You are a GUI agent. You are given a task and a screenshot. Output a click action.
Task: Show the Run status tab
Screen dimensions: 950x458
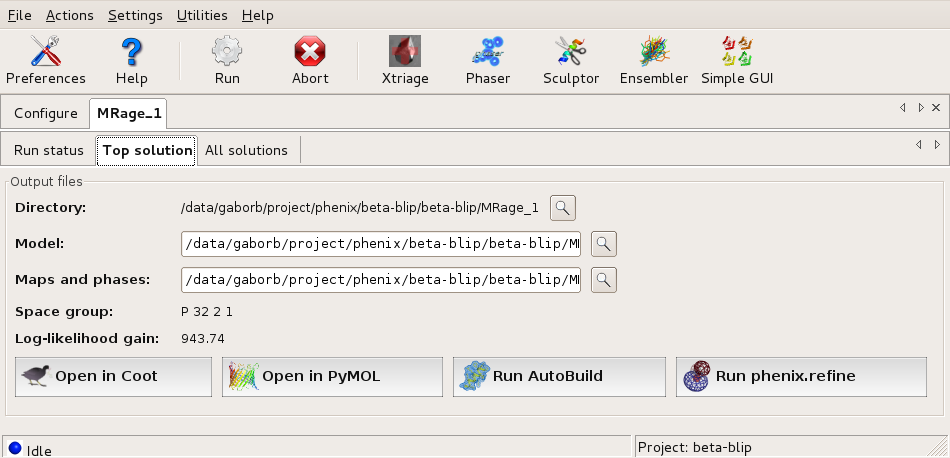(x=48, y=150)
